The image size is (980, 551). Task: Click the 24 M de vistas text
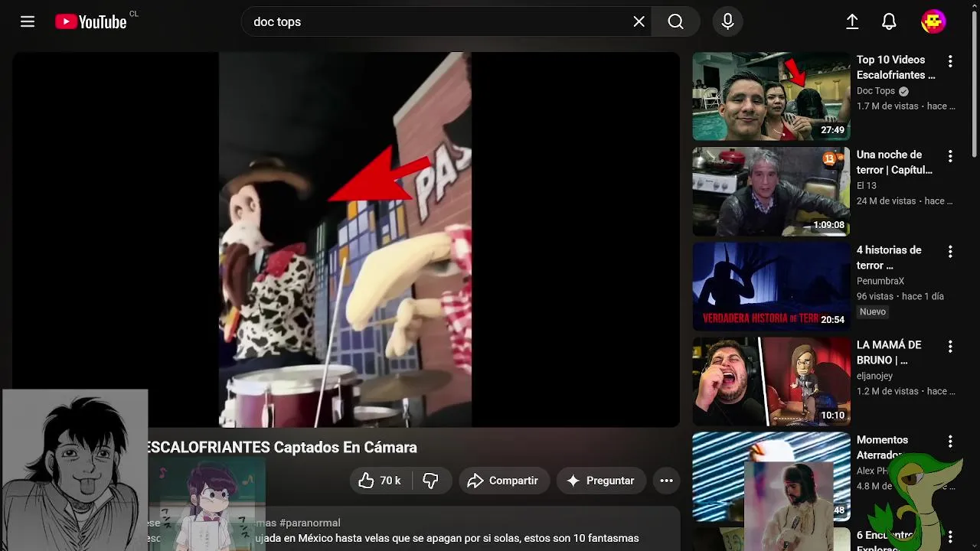click(x=886, y=201)
